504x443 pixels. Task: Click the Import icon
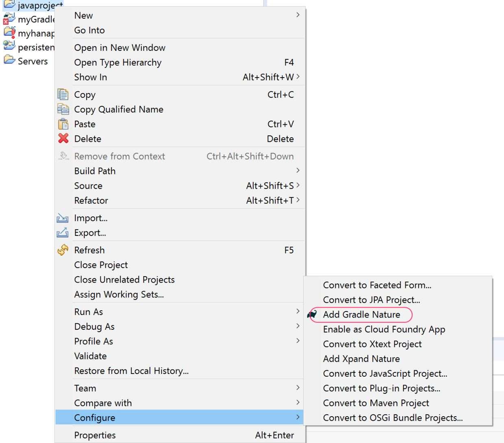coord(63,218)
